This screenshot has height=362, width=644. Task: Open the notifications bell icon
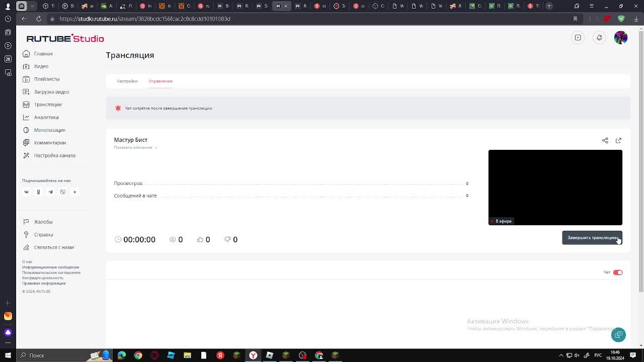[x=599, y=38]
